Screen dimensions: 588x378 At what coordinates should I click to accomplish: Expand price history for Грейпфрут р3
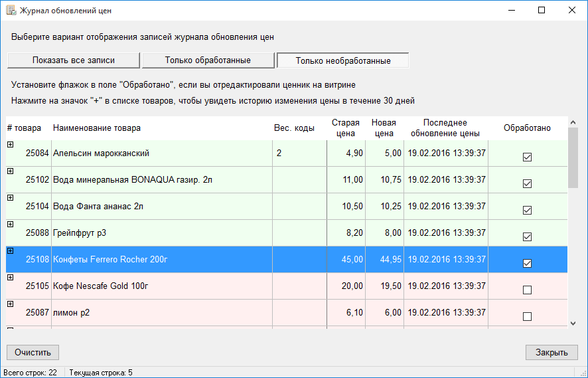point(10,224)
